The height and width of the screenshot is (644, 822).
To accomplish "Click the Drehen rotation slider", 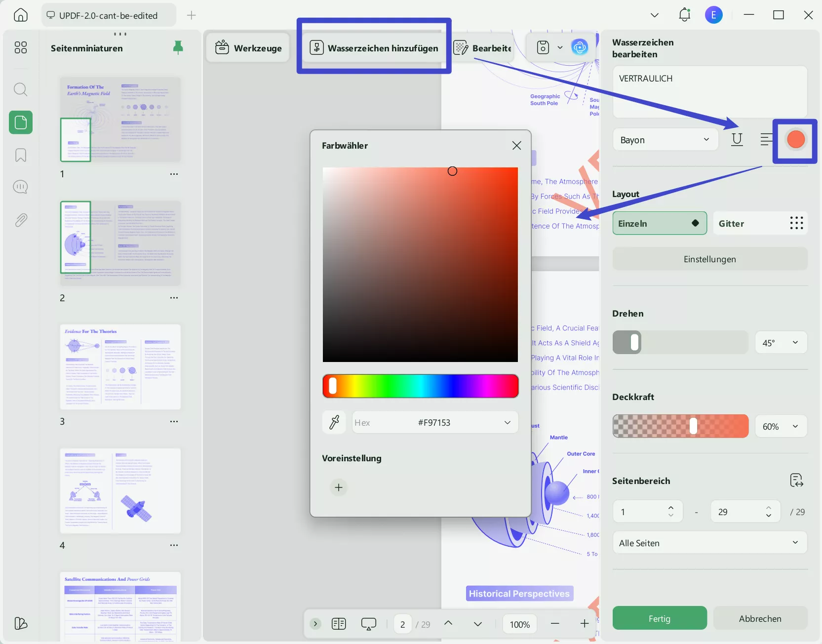I will point(680,343).
